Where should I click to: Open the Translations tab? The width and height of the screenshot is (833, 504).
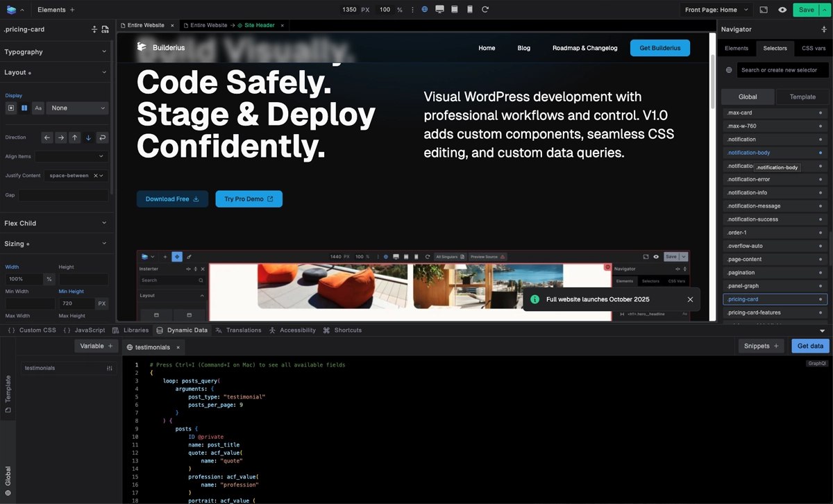coord(238,330)
